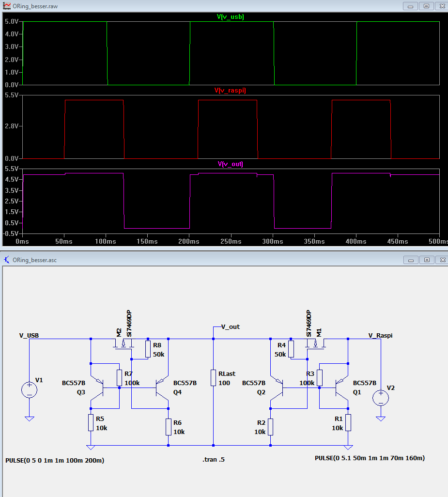Click resistor R5 symbol
Screen dimensions: 448x497
[x=91, y=422]
